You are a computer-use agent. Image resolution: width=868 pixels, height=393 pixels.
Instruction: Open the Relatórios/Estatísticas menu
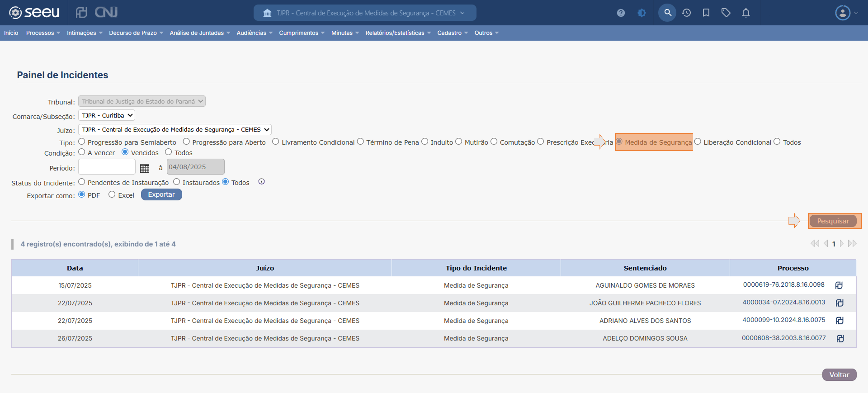(x=398, y=33)
